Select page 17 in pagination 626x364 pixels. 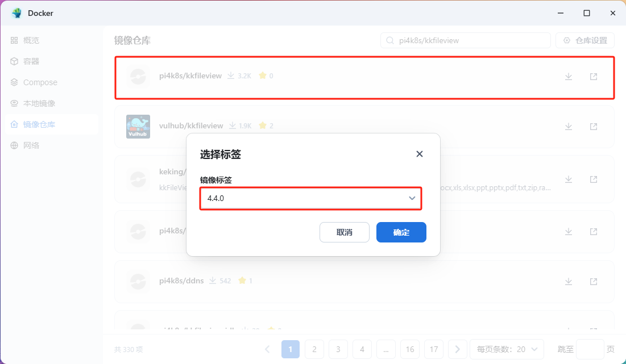point(434,349)
